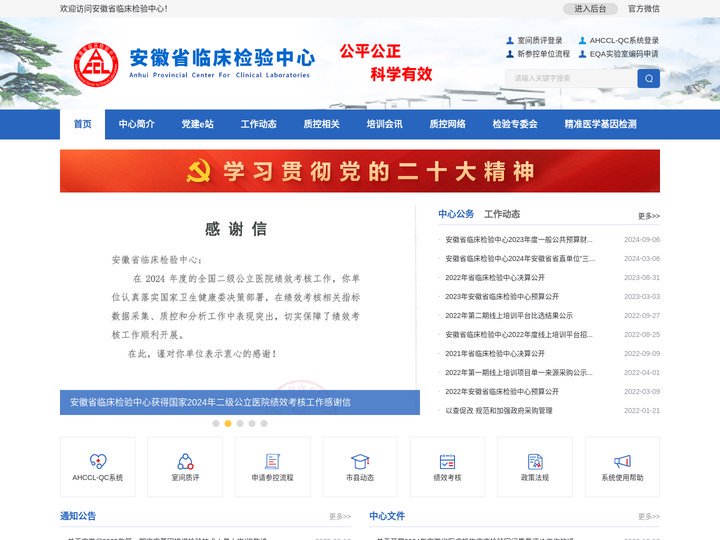720x540 pixels.
Task: Select the fifth carousel dot
Action: pyautogui.click(x=264, y=423)
